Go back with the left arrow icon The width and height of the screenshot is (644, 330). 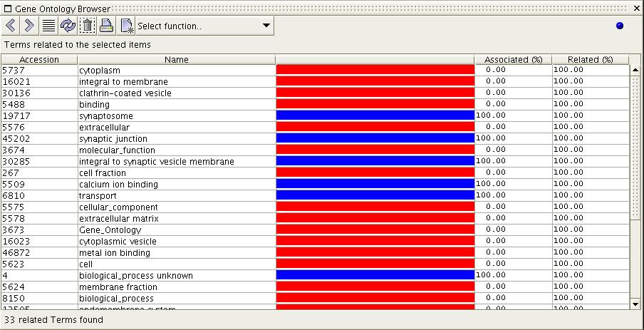(11, 26)
